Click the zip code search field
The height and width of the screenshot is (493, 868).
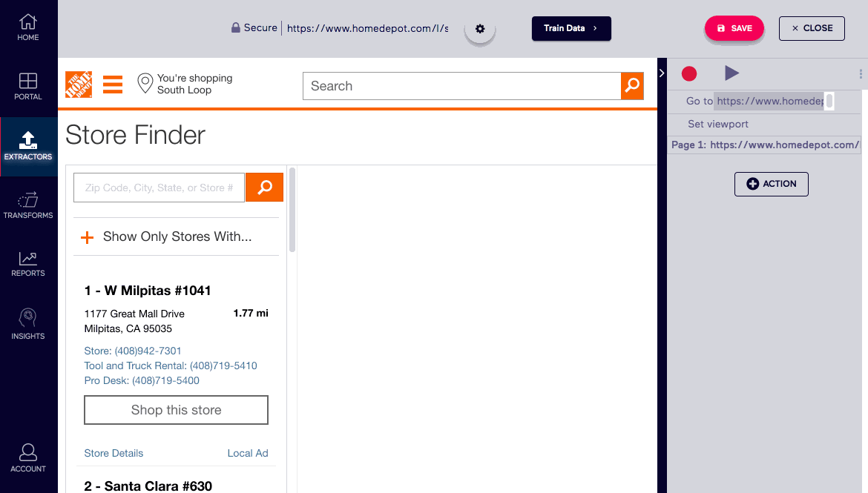tap(158, 187)
